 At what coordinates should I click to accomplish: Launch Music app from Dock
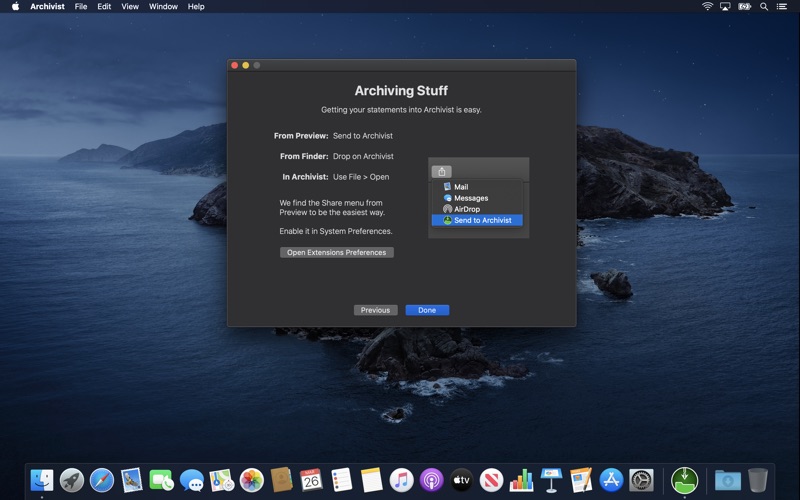click(x=402, y=480)
